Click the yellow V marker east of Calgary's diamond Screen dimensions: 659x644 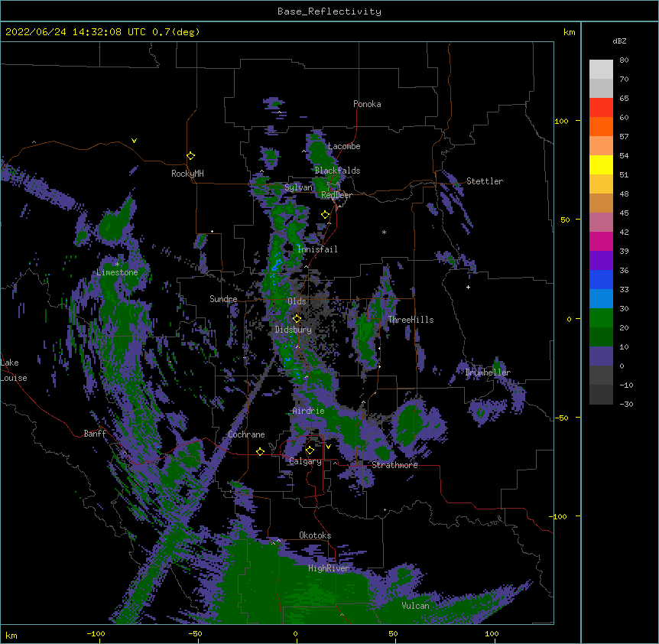(x=328, y=447)
